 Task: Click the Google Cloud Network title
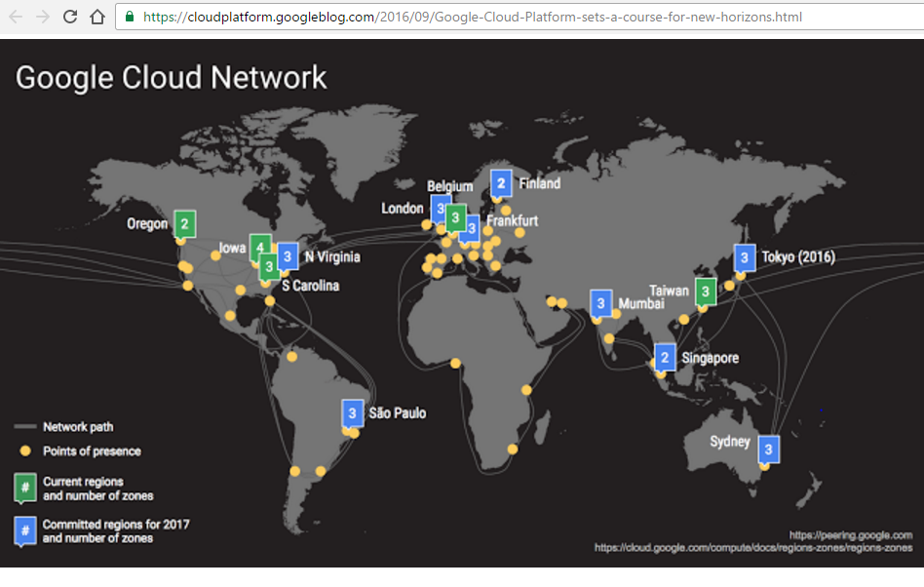[171, 78]
